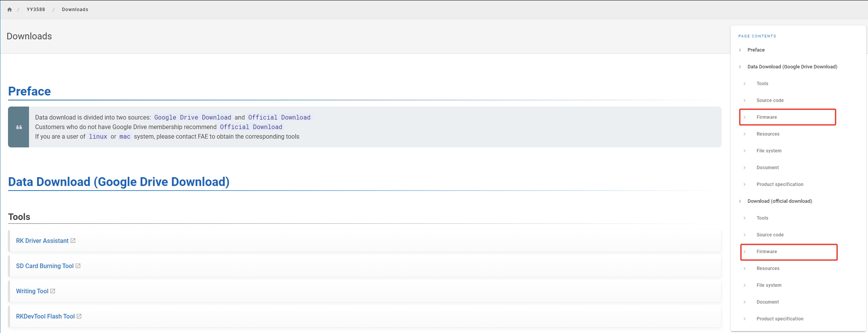The height and width of the screenshot is (333, 868).
Task: Click the blue Preface section heading
Action: coord(29,91)
